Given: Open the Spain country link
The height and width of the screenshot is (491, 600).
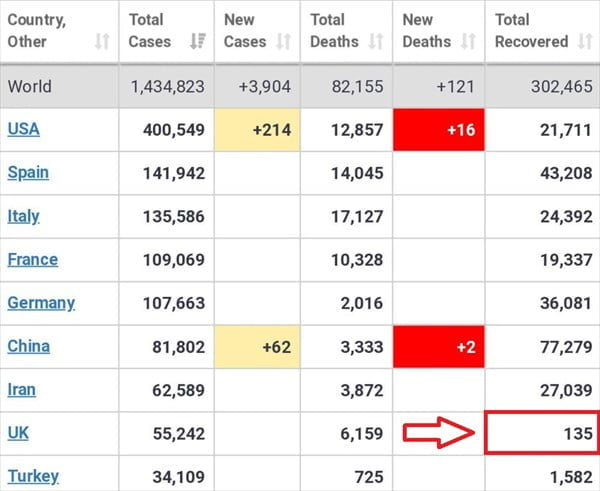Looking at the screenshot, I should click(28, 172).
